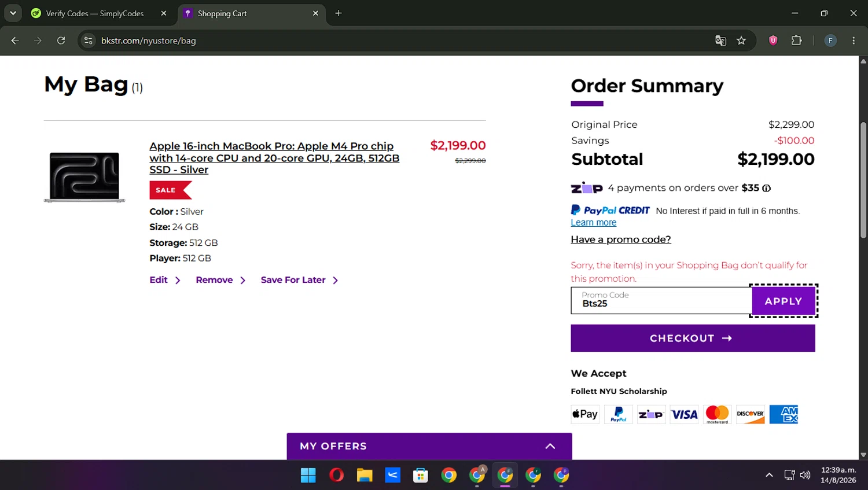
Task: Close the Shopping Cart tab
Action: pyautogui.click(x=315, y=13)
